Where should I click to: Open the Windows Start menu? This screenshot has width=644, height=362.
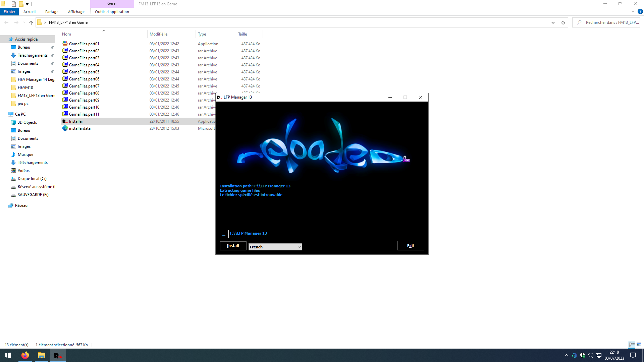click(8, 355)
